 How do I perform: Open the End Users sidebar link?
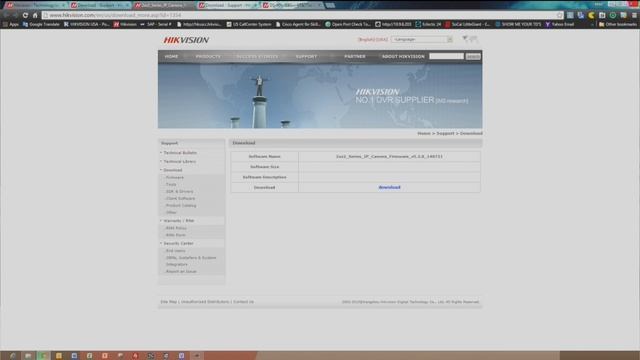click(176, 251)
